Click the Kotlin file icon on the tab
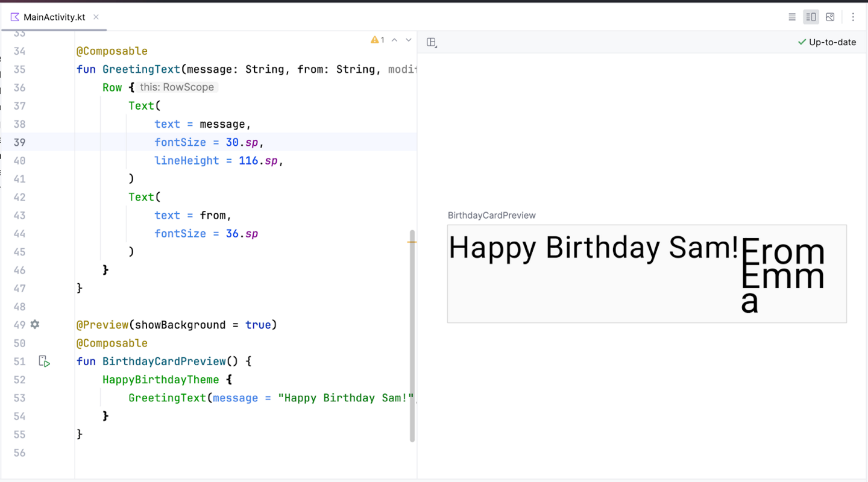 click(x=15, y=17)
